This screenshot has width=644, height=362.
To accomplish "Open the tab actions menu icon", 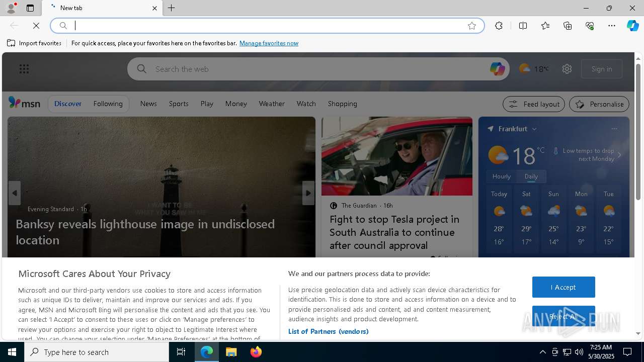I will [x=30, y=8].
